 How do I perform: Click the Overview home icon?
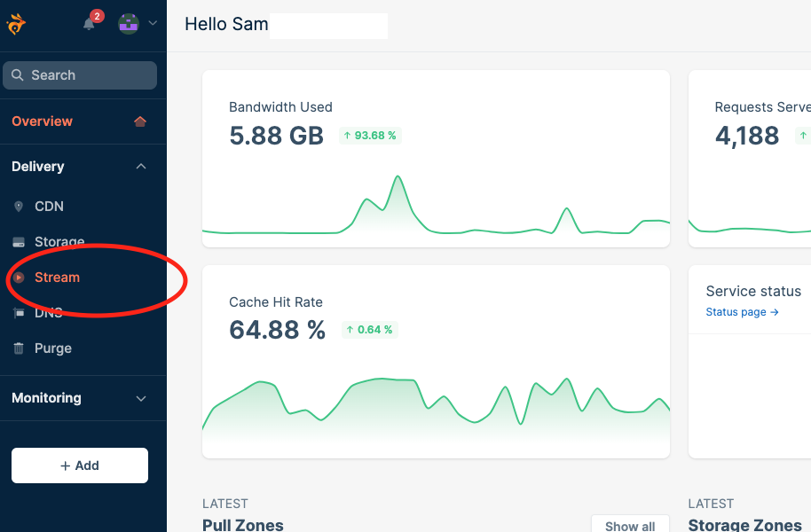(x=140, y=121)
